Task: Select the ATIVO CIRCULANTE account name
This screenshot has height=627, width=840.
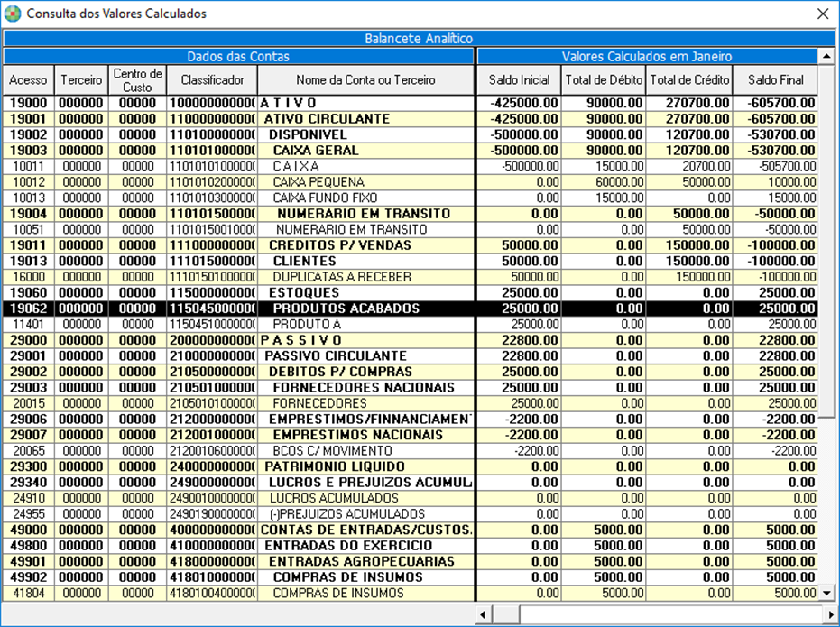Action: click(x=327, y=119)
